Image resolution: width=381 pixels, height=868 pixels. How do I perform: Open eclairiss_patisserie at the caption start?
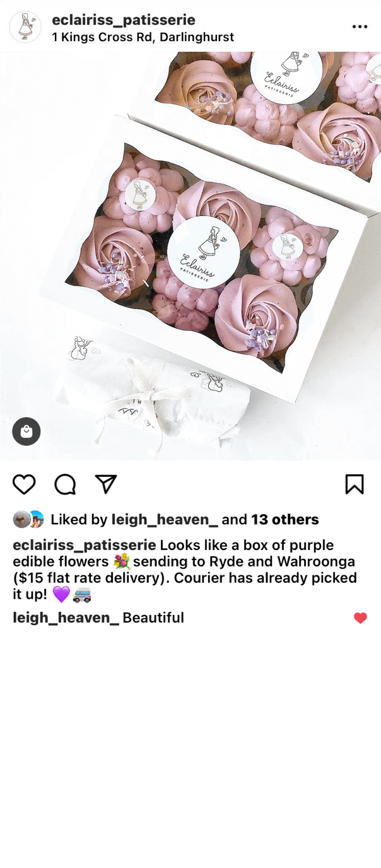click(x=85, y=545)
